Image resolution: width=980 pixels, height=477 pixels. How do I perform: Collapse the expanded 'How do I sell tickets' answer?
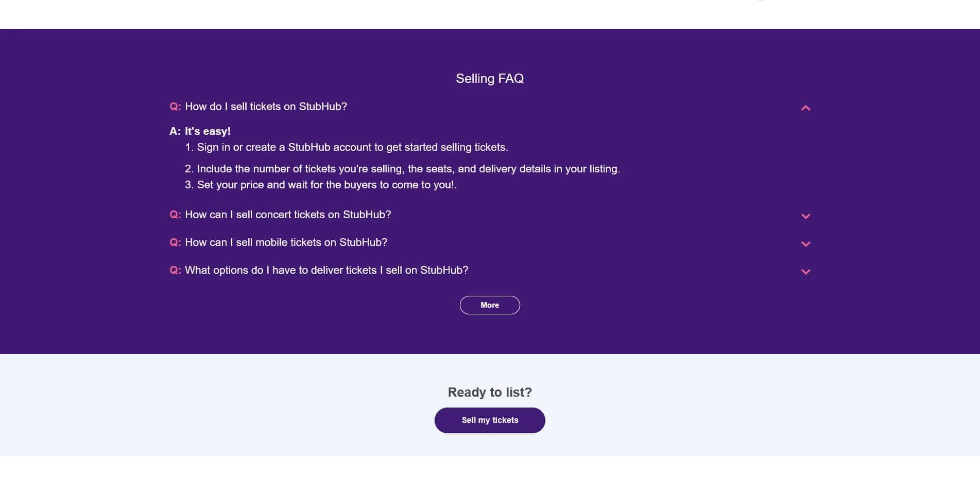805,108
